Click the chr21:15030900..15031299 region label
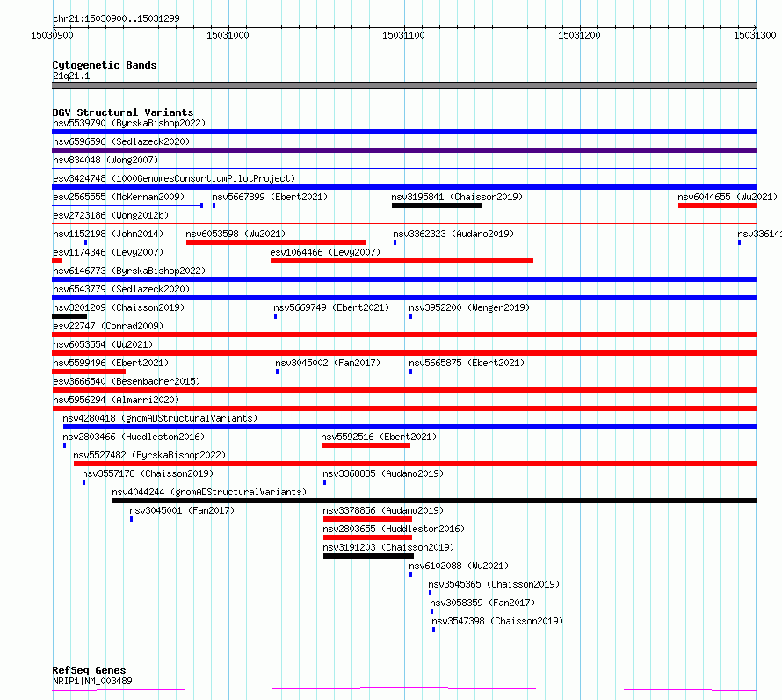 pos(116,19)
